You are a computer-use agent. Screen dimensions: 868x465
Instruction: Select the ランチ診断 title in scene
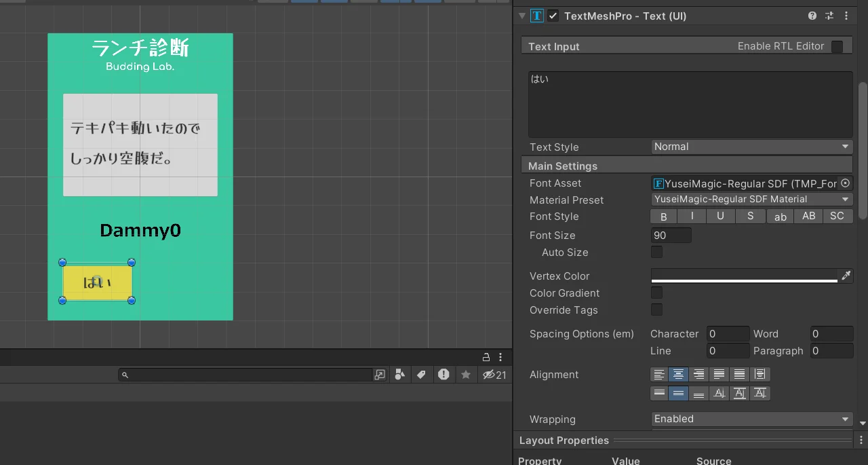click(x=140, y=48)
